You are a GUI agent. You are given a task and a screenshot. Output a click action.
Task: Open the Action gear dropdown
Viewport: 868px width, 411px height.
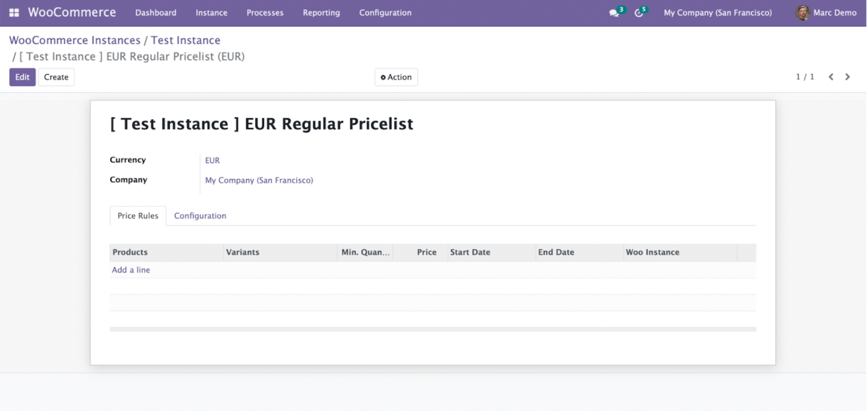[x=396, y=77]
